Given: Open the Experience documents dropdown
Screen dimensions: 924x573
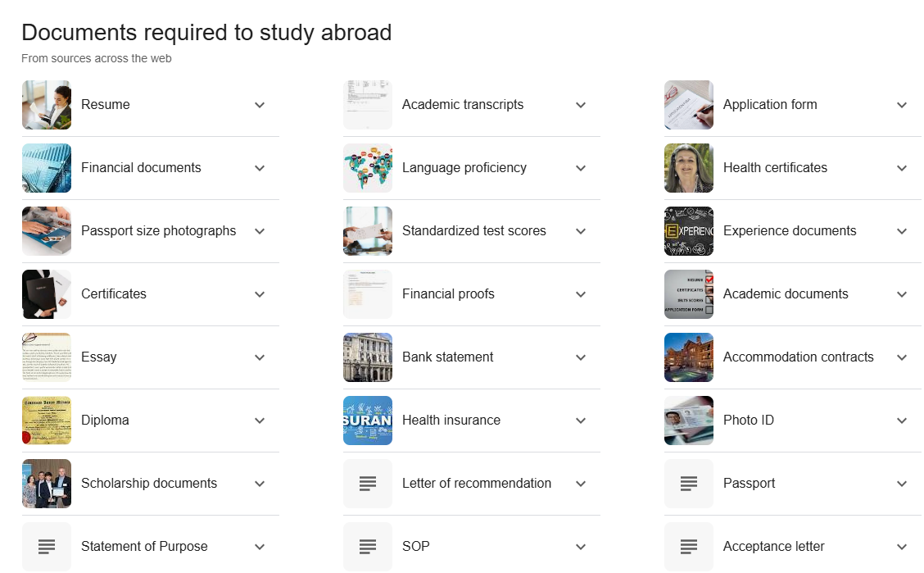Looking at the screenshot, I should (902, 231).
